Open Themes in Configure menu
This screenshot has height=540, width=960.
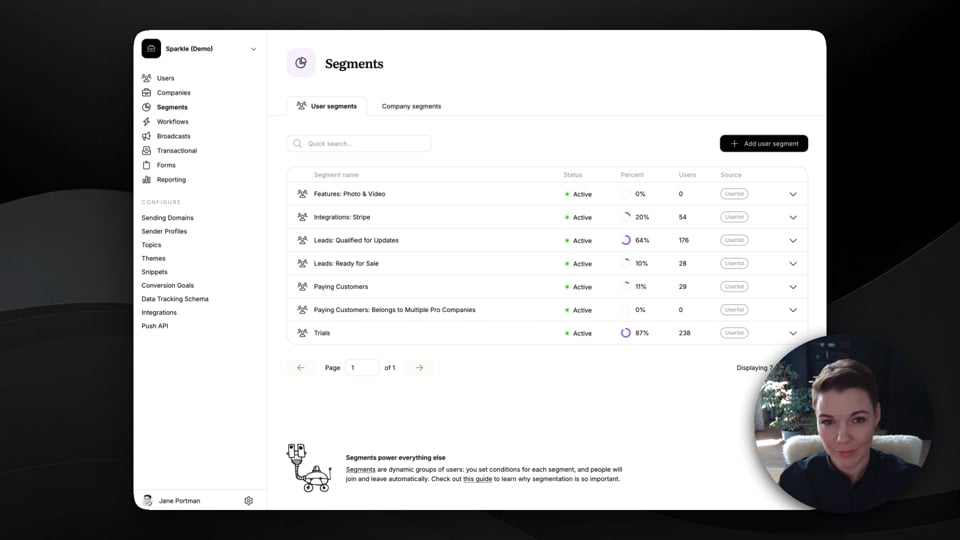point(153,258)
